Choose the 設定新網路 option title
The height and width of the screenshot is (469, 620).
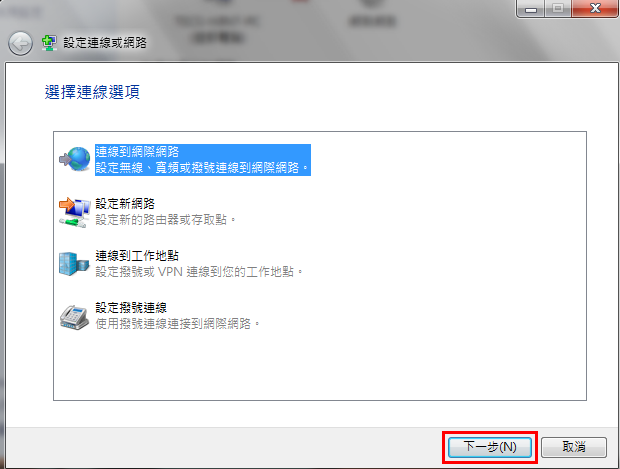(x=125, y=204)
